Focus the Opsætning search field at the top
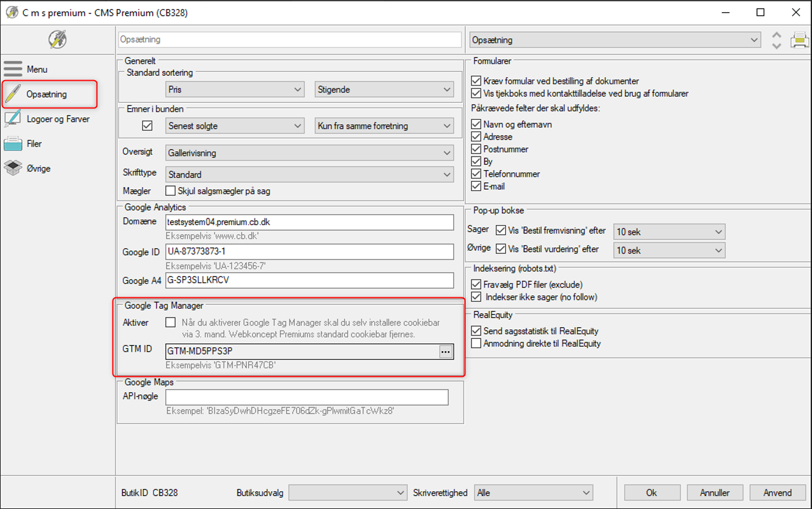 290,40
